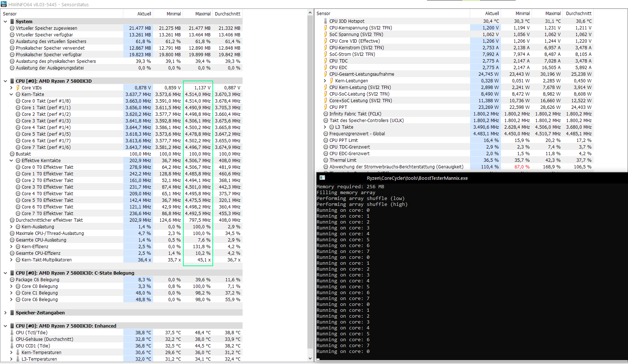
Task: Expand the Core VIDs row
Action: (x=11, y=88)
